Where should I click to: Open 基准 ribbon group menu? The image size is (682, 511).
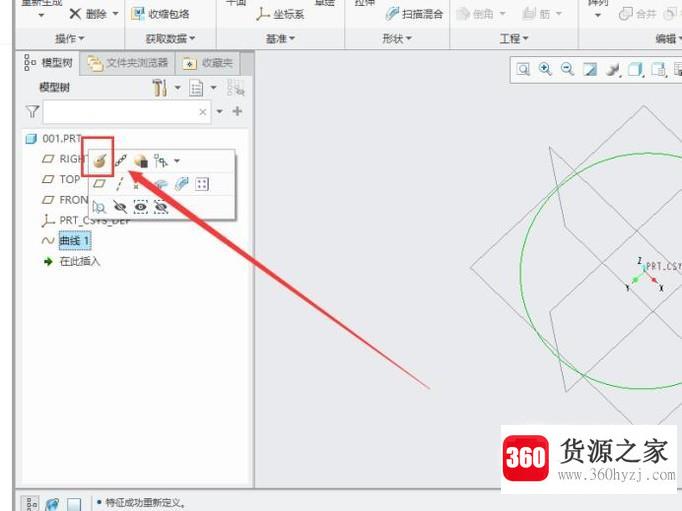click(281, 39)
